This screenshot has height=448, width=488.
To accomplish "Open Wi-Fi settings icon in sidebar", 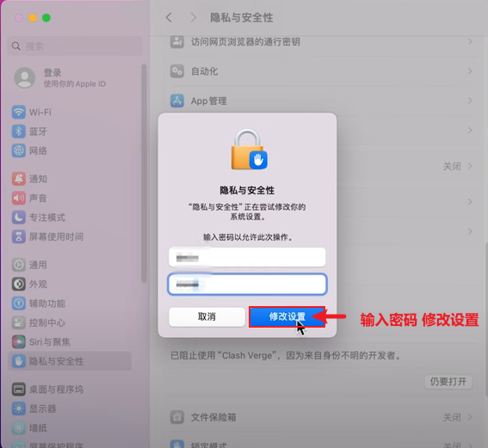I will [19, 112].
